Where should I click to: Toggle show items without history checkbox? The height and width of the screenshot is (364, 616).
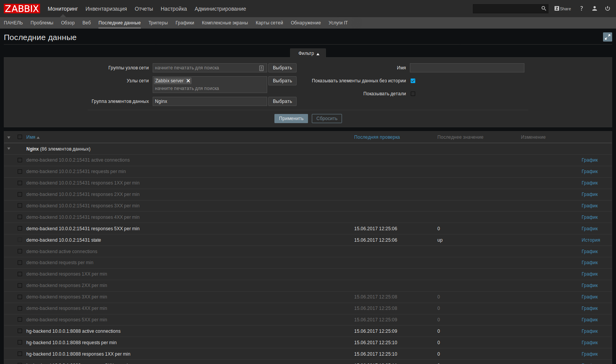pyautogui.click(x=413, y=81)
